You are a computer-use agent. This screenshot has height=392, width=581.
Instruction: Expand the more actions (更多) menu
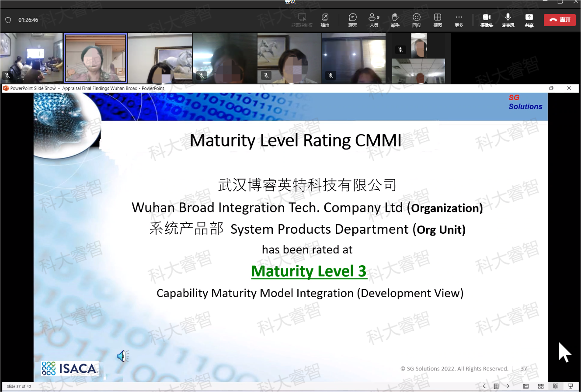point(459,20)
